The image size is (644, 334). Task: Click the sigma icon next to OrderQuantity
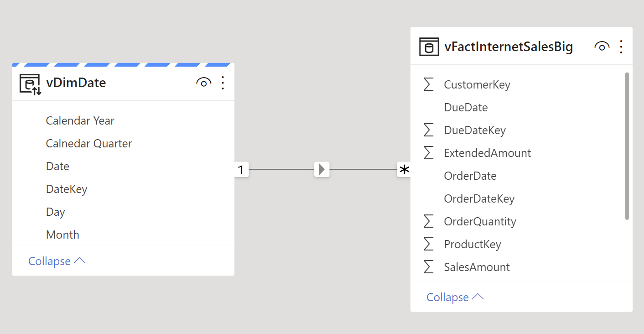428,221
